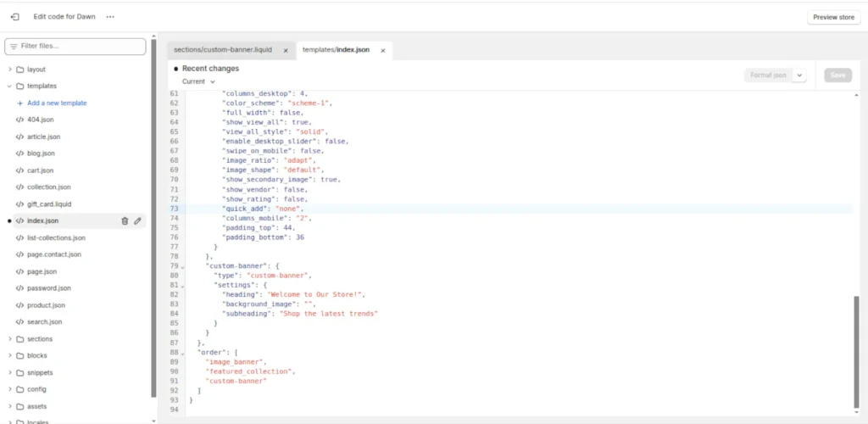Close the index.json tab
The width and height of the screenshot is (868, 424).
[x=382, y=50]
